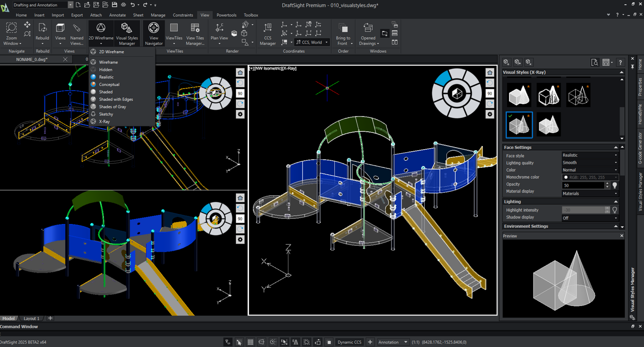Image resolution: width=644 pixels, height=347 pixels.
Task: Open the Properties side palette tab
Action: pyautogui.click(x=640, y=87)
